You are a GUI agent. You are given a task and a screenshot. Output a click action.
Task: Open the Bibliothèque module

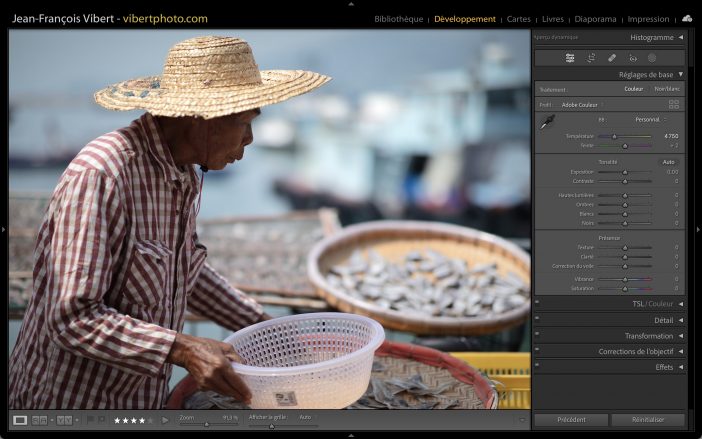coord(398,19)
